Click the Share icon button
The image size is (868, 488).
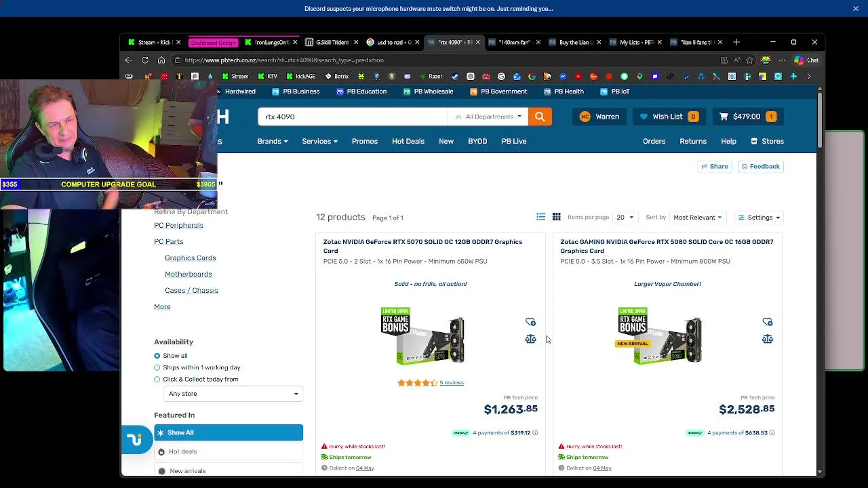click(715, 166)
